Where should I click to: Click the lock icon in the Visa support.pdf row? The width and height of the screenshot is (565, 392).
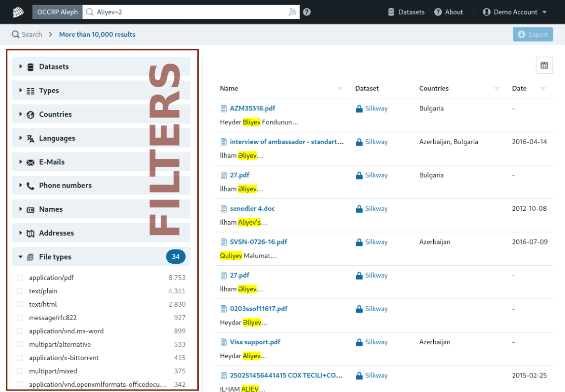coord(359,342)
